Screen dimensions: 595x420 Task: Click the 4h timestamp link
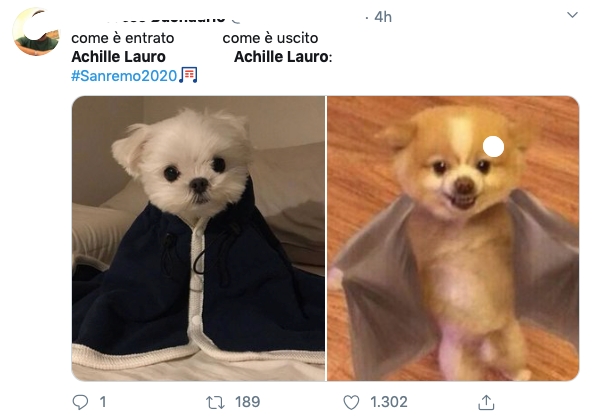tap(383, 17)
